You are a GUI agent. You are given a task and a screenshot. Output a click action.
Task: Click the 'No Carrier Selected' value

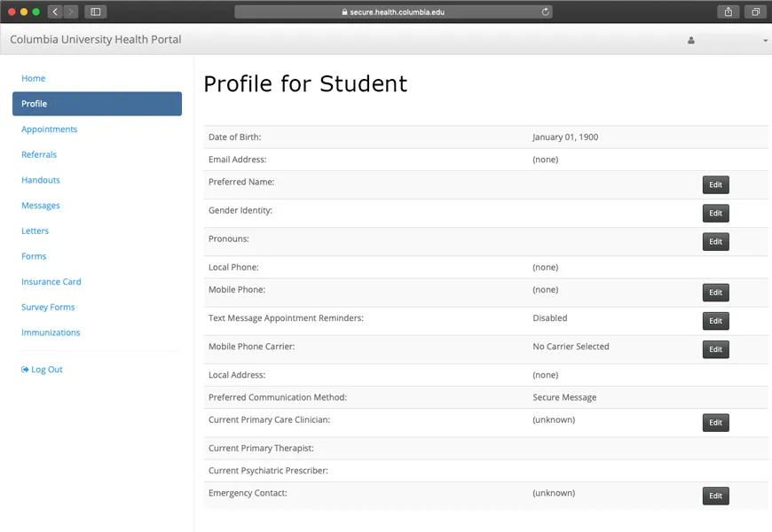click(x=571, y=347)
